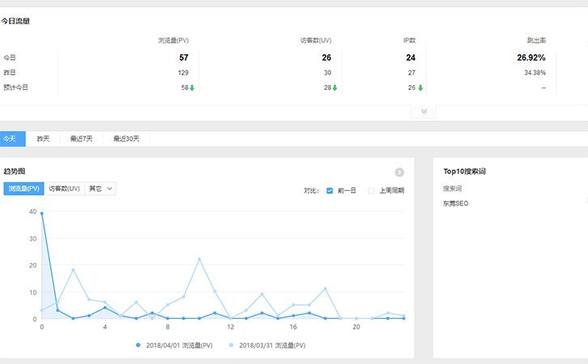
Task: Click the gray arrow icon beside 趋势图
Action: coord(398,171)
